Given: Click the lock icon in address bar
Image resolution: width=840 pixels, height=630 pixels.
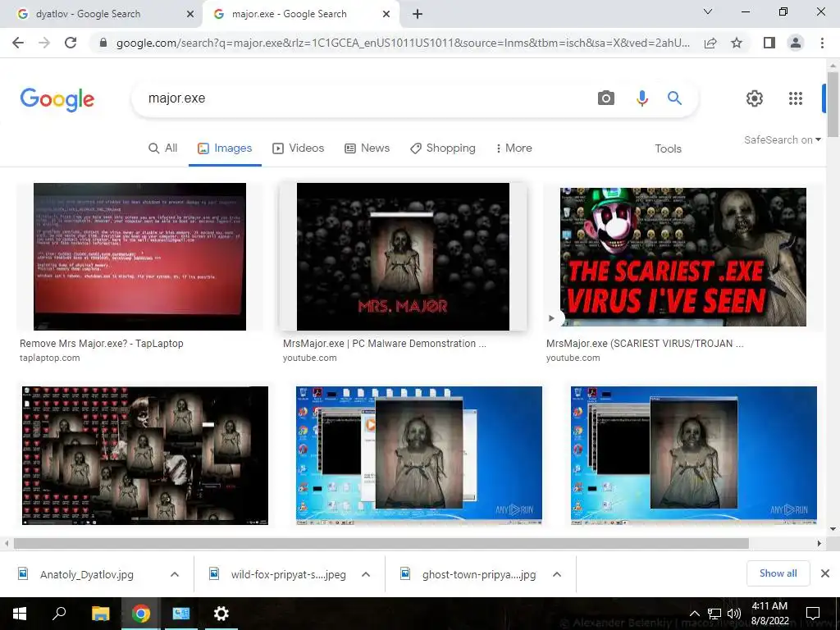Looking at the screenshot, I should click(103, 43).
